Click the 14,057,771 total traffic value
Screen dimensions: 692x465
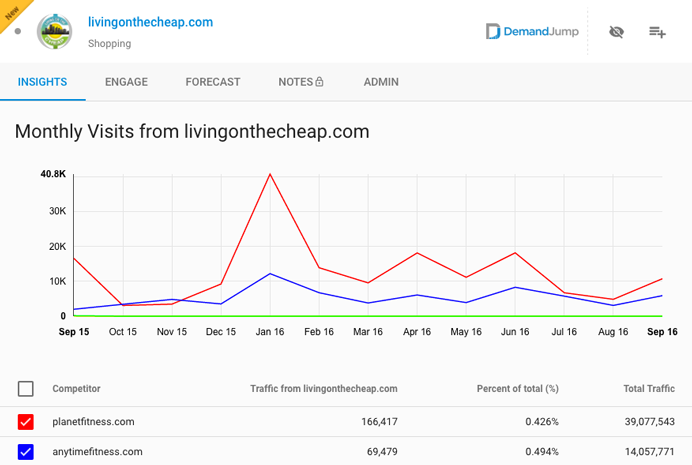coord(650,452)
